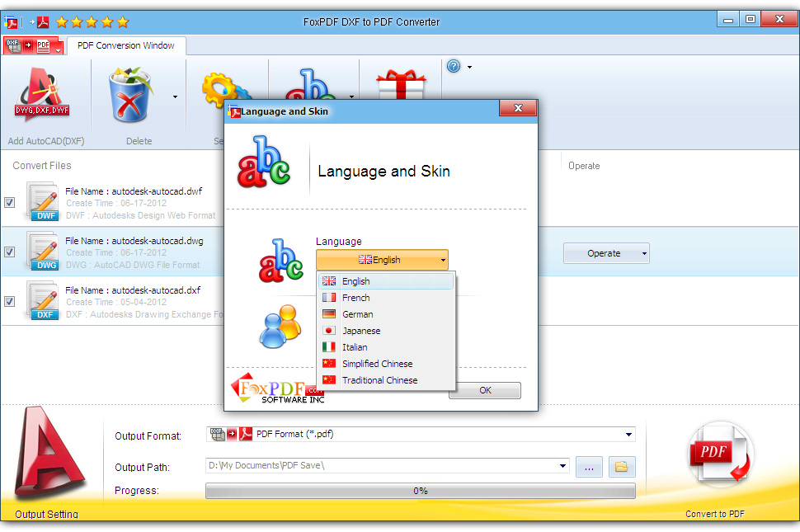Choose English from language list
Viewport: 800px width, 532px height.
click(386, 281)
